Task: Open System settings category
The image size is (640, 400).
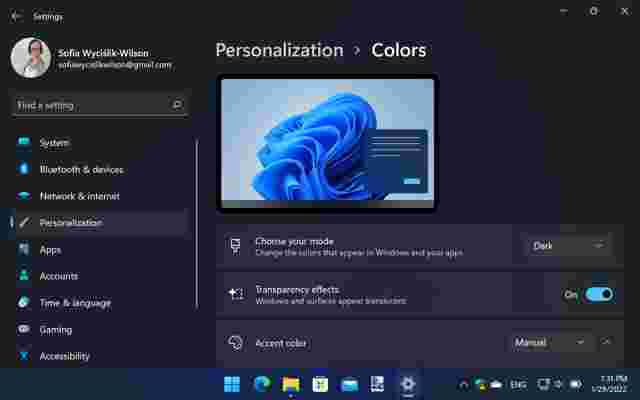Action: [100, 142]
